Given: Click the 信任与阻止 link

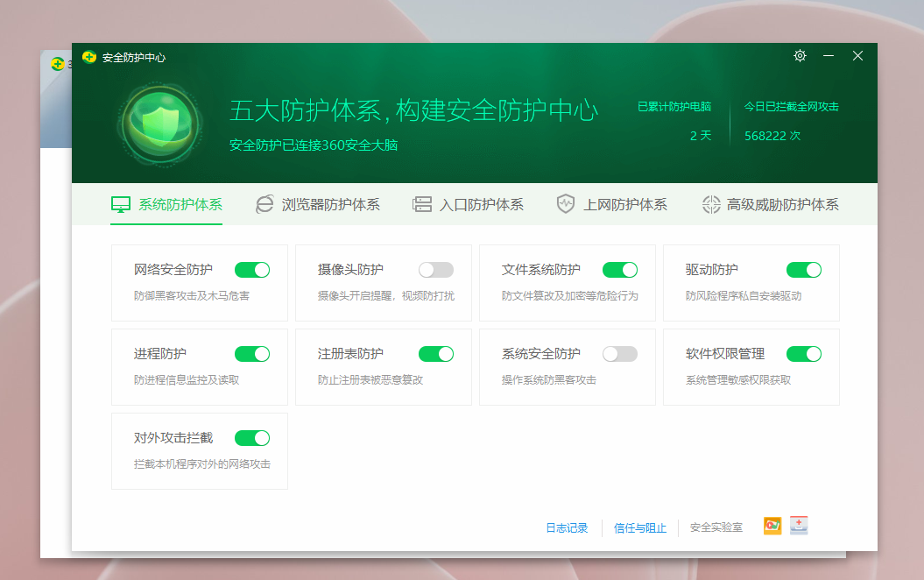Looking at the screenshot, I should click(640, 528).
